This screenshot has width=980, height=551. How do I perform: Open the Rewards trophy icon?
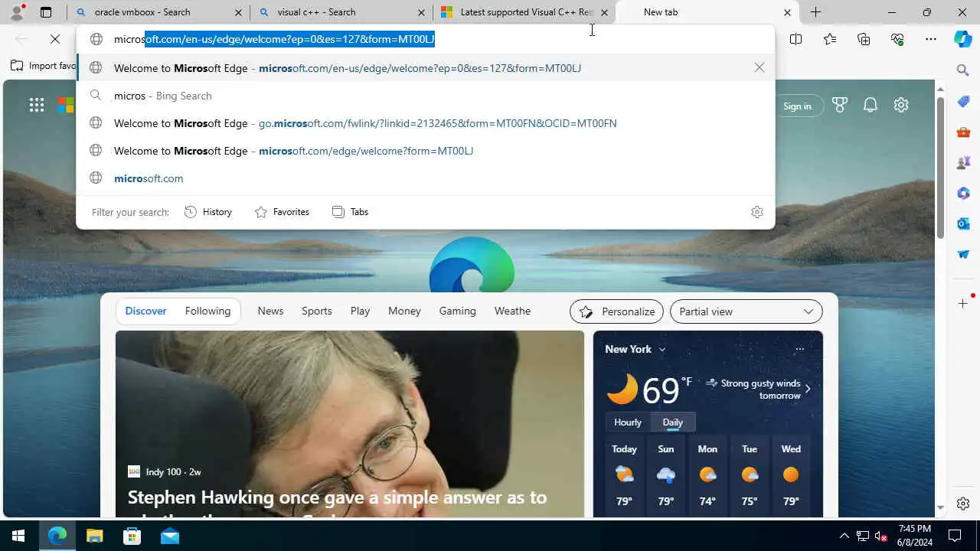click(840, 106)
